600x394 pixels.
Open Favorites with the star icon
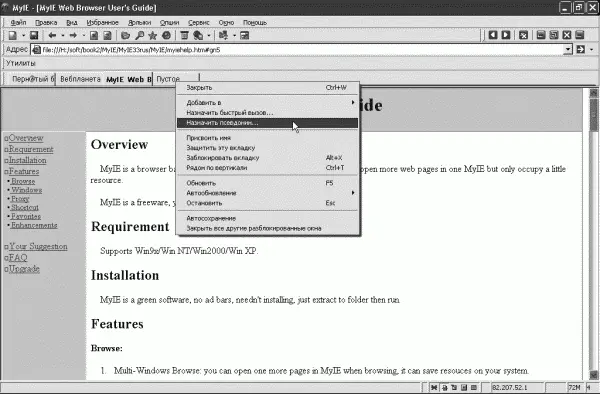(x=153, y=36)
